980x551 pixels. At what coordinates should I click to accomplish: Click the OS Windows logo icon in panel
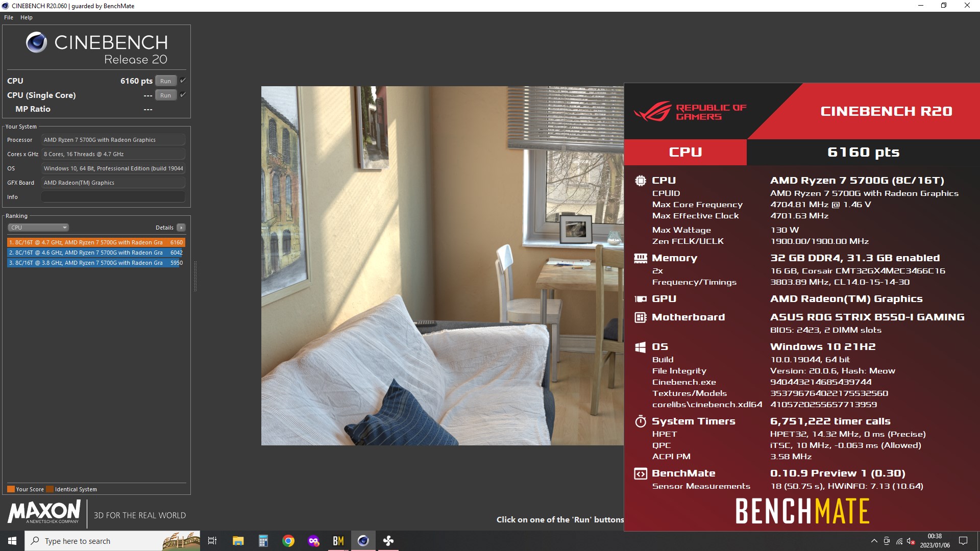tap(640, 347)
